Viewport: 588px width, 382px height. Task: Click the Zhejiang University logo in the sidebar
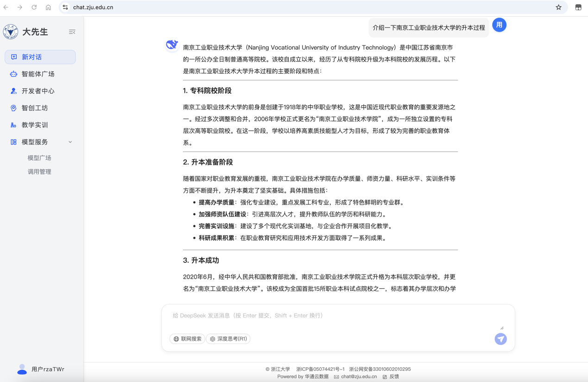11,32
